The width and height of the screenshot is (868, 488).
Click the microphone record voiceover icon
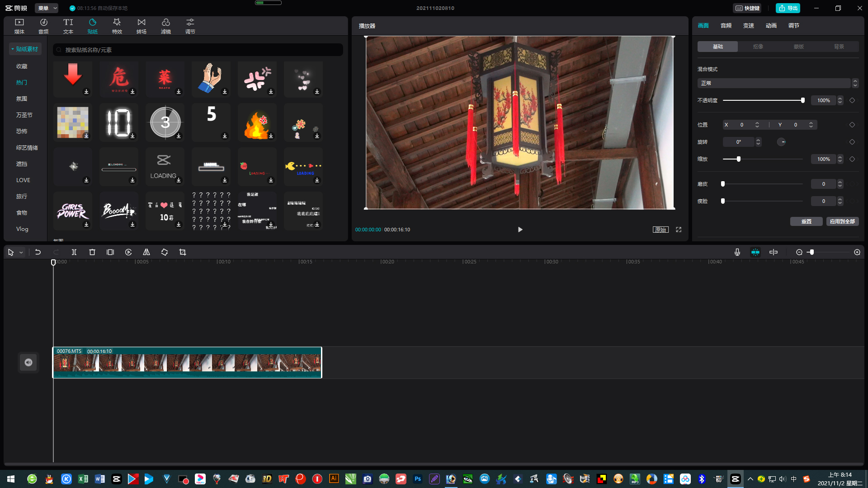click(x=737, y=252)
